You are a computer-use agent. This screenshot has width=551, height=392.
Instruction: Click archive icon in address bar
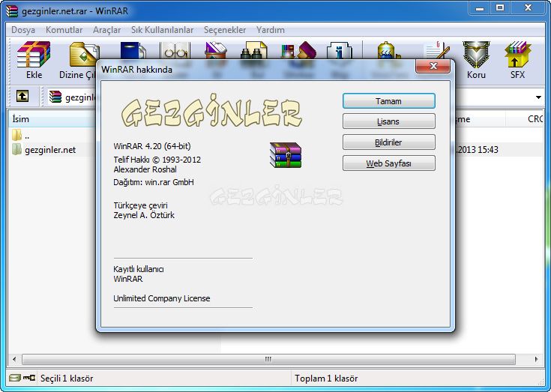click(x=55, y=97)
